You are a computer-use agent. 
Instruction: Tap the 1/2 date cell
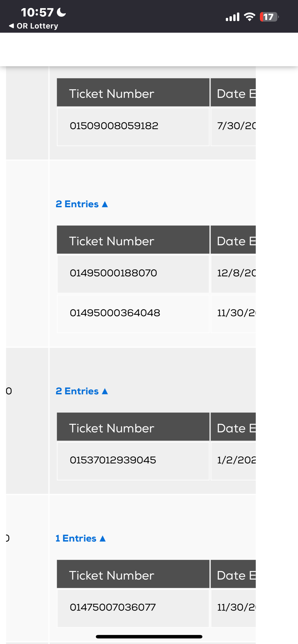click(233, 460)
